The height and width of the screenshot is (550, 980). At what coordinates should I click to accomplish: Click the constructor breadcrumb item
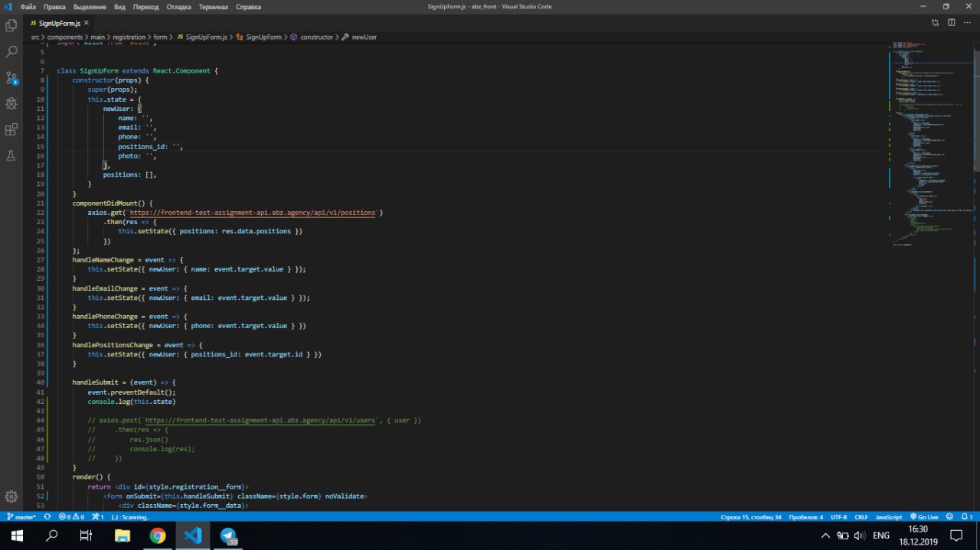316,37
